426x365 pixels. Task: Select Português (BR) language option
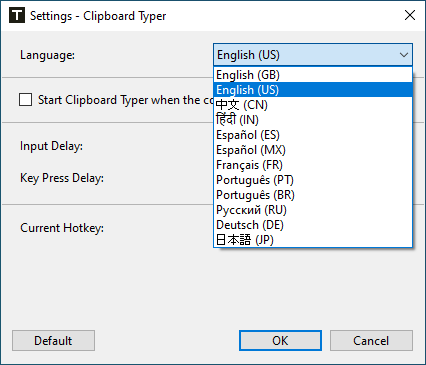pyautogui.click(x=313, y=195)
